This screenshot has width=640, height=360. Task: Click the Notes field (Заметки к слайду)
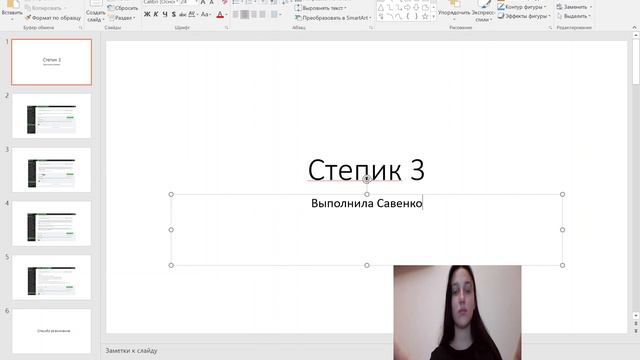131,351
